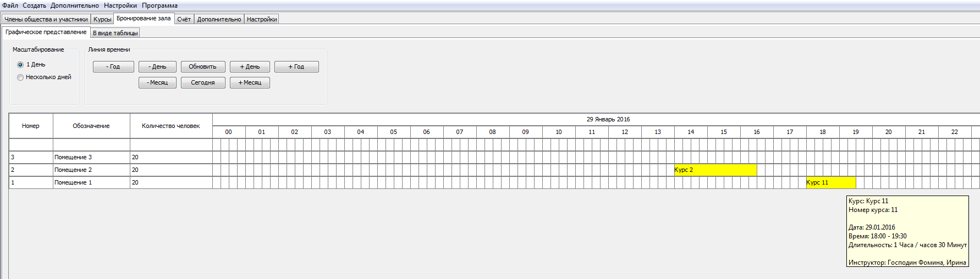980x279 pixels.
Task: Click the '+ Год' button
Action: 296,67
